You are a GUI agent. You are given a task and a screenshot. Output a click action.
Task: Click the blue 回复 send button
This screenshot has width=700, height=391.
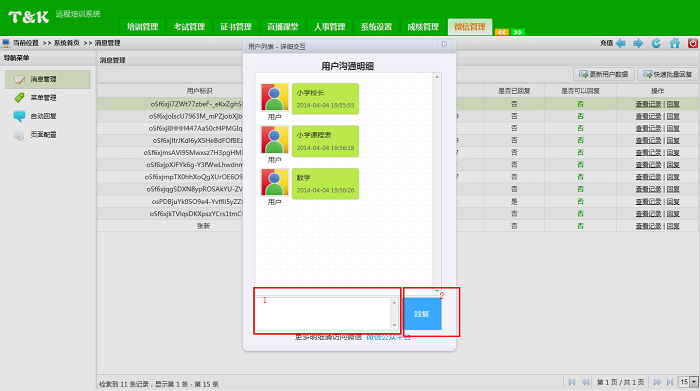[x=422, y=314]
